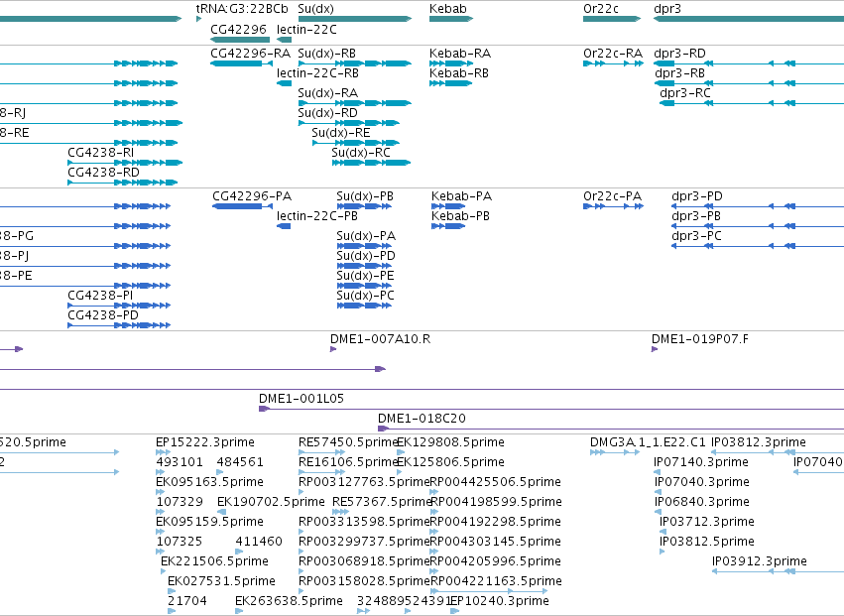Select the Or22c gene bar
The height and width of the screenshot is (616, 844).
pos(612,19)
